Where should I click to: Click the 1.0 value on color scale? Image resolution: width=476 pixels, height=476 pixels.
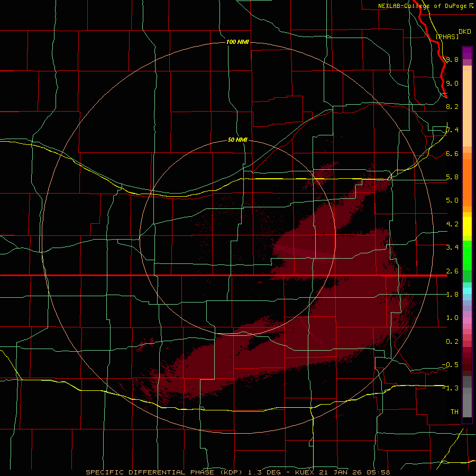point(452,318)
